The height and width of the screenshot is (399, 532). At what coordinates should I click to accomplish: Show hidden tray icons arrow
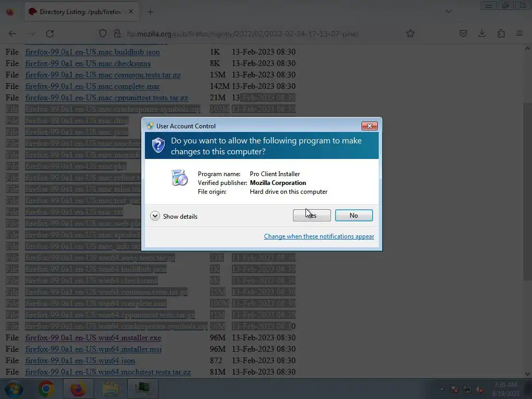(442, 389)
